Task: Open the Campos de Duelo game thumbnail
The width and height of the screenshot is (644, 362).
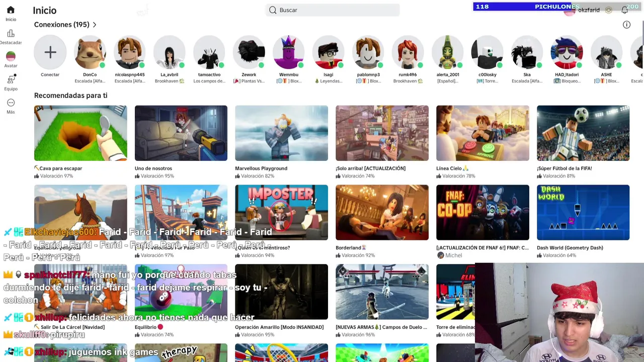Action: (x=382, y=292)
